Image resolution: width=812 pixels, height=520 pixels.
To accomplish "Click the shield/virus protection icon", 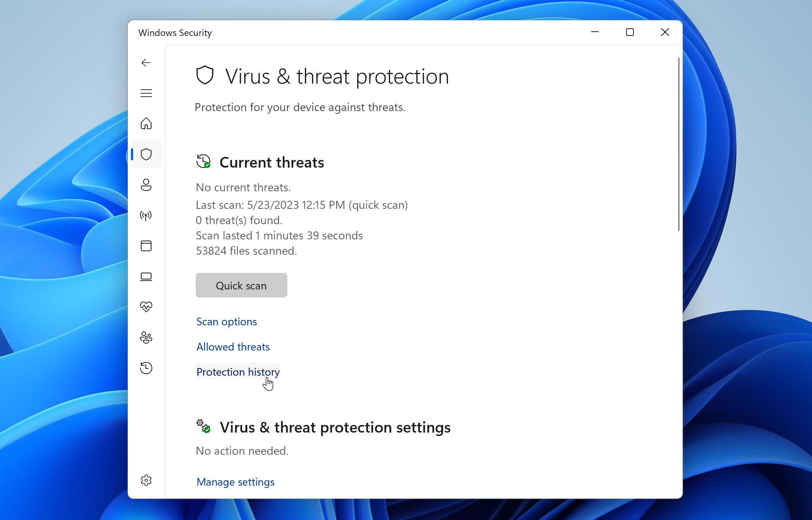I will (x=147, y=154).
